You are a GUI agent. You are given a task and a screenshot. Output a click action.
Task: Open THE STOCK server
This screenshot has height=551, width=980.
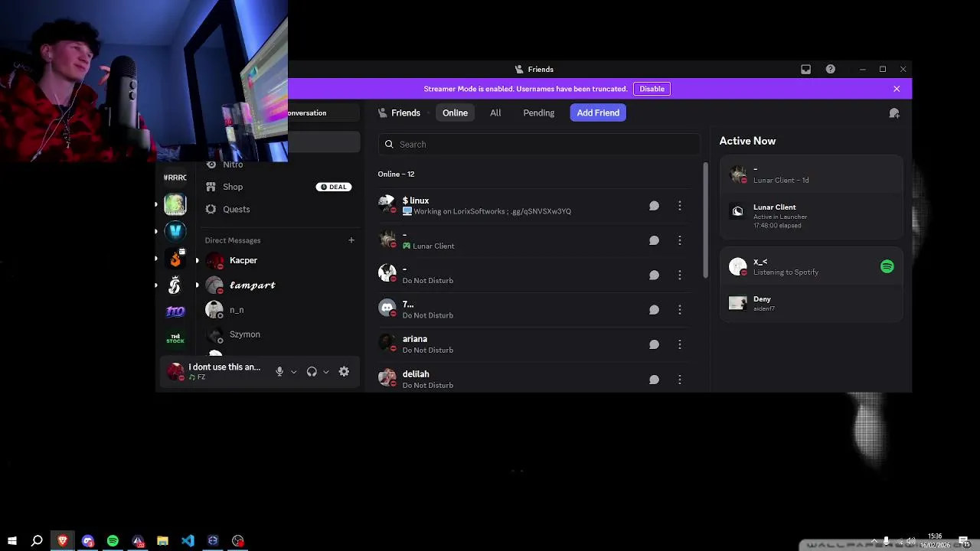click(x=175, y=338)
